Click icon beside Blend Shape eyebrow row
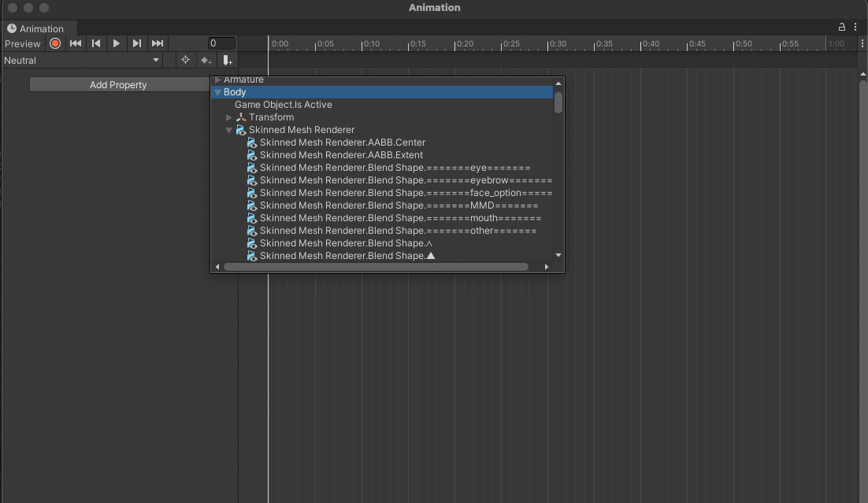 [x=252, y=180]
